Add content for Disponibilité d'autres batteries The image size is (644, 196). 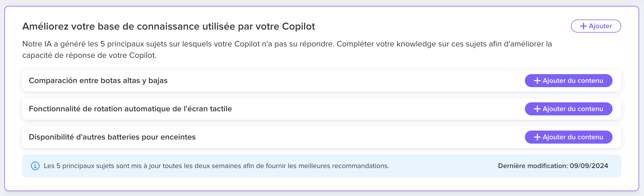pyautogui.click(x=569, y=137)
